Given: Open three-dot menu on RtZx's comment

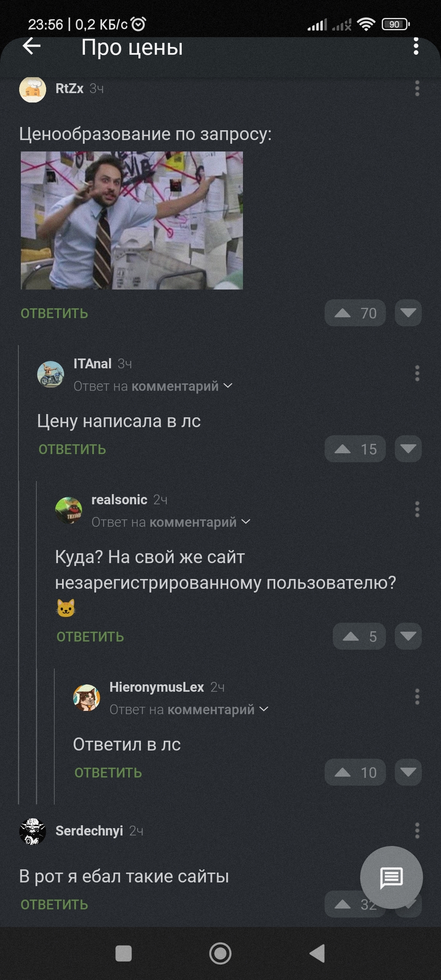Looking at the screenshot, I should (417, 88).
